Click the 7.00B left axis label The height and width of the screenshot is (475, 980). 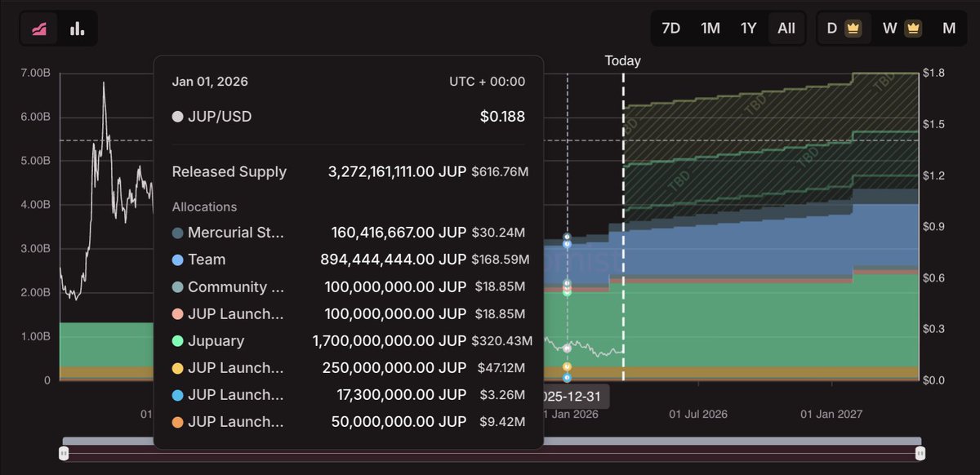pos(35,73)
